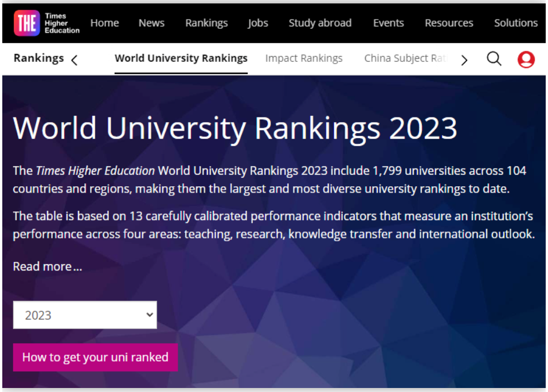Open the red user account icon
This screenshot has width=548, height=392.
tap(526, 59)
